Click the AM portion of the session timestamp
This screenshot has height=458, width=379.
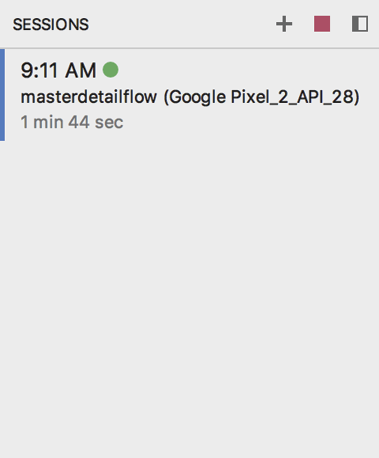pyautogui.click(x=81, y=70)
